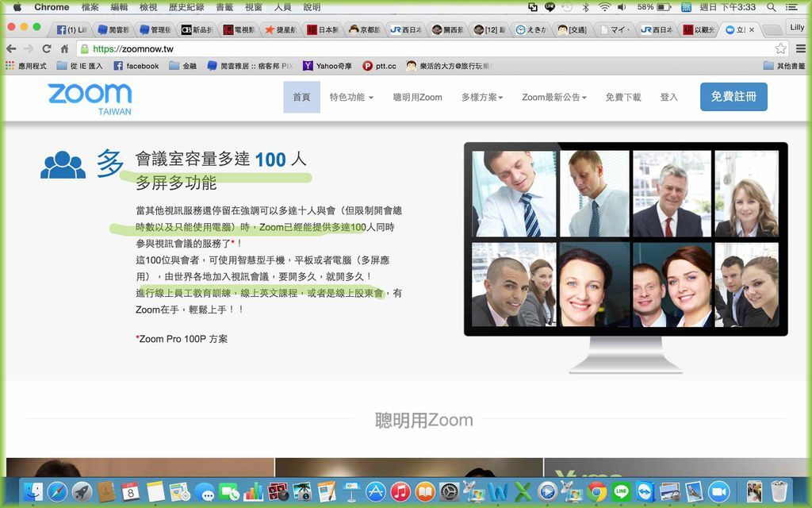Switch to the Facebook browser tab
812x508 pixels.
(x=71, y=30)
